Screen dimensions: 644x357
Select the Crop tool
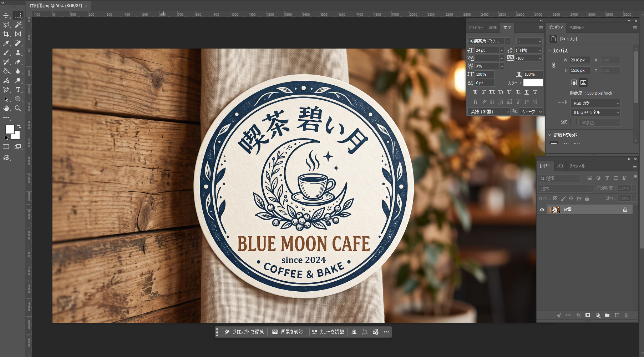[x=6, y=34]
